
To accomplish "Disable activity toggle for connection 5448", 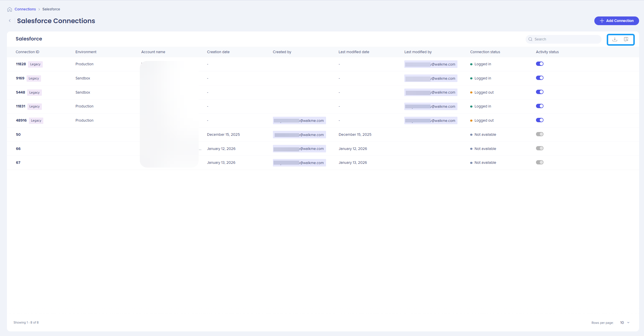I will [x=539, y=92].
